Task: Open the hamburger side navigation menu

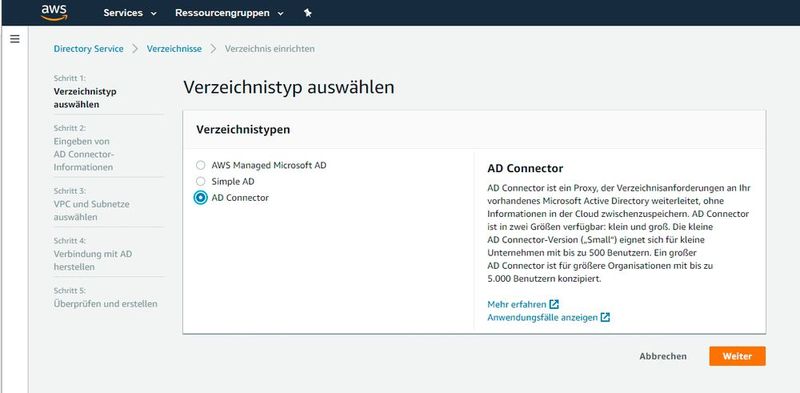Action: [x=15, y=39]
